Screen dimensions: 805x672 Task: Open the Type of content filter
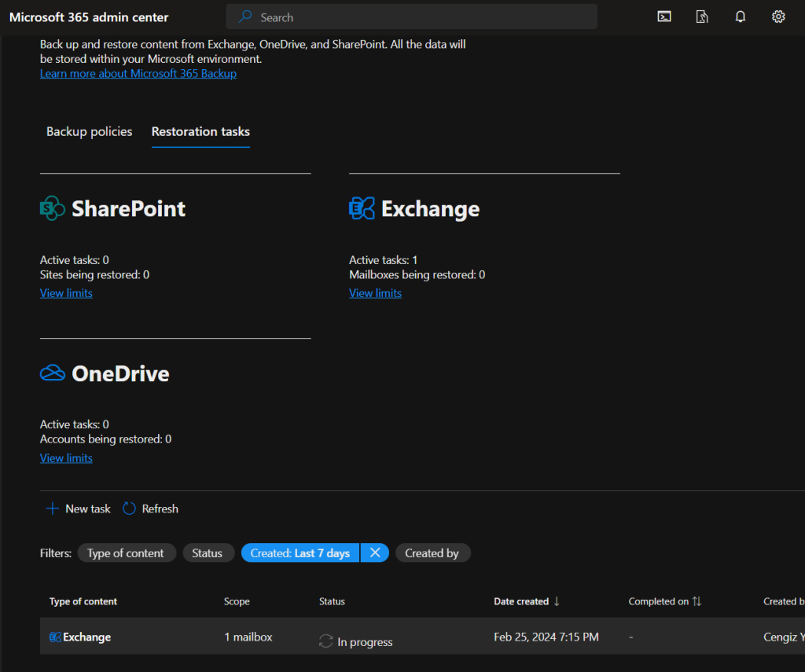(x=126, y=553)
